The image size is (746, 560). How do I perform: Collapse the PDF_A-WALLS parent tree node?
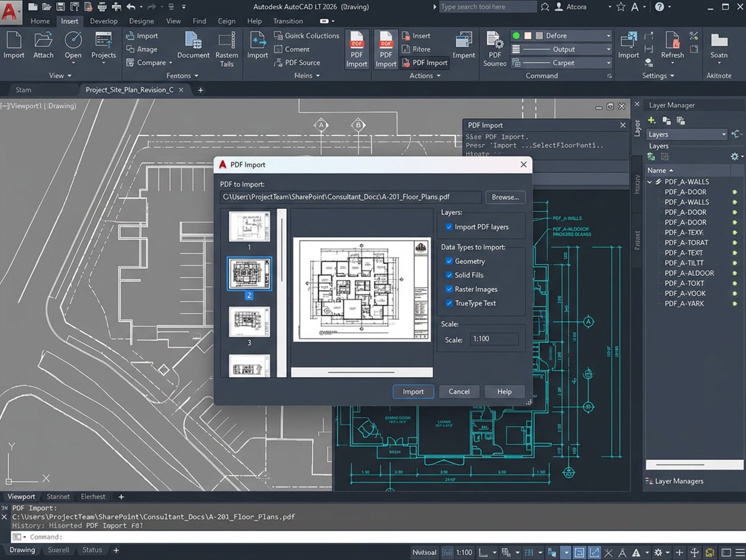coord(650,182)
